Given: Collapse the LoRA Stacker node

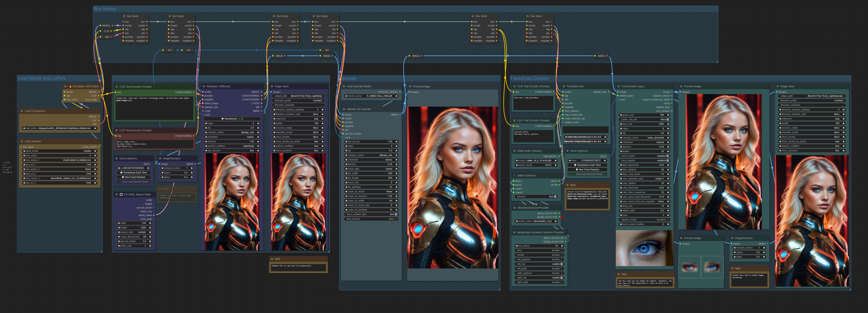Looking at the screenshot, I should tap(22, 141).
